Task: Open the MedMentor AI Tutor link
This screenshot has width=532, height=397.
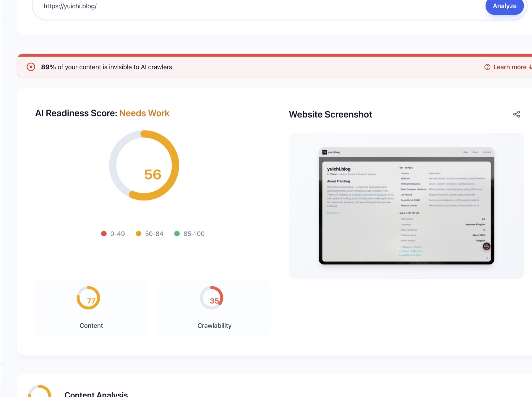Action: coord(411,255)
